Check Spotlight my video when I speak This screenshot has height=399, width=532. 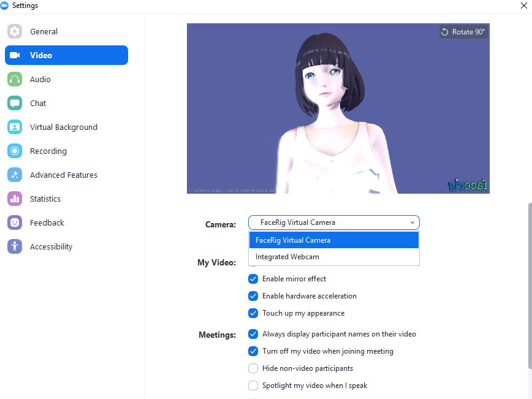pos(253,386)
